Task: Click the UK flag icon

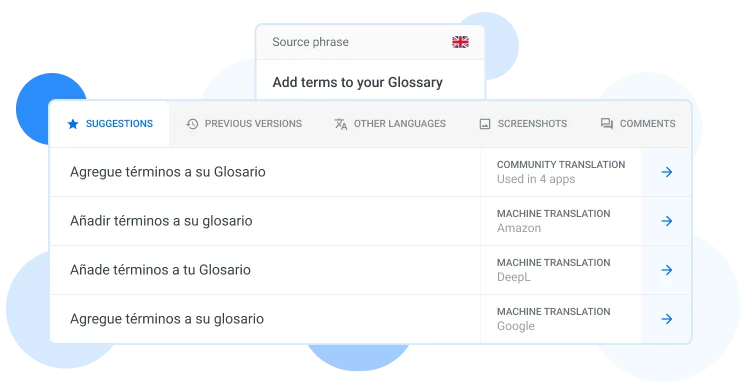Action: (x=460, y=42)
